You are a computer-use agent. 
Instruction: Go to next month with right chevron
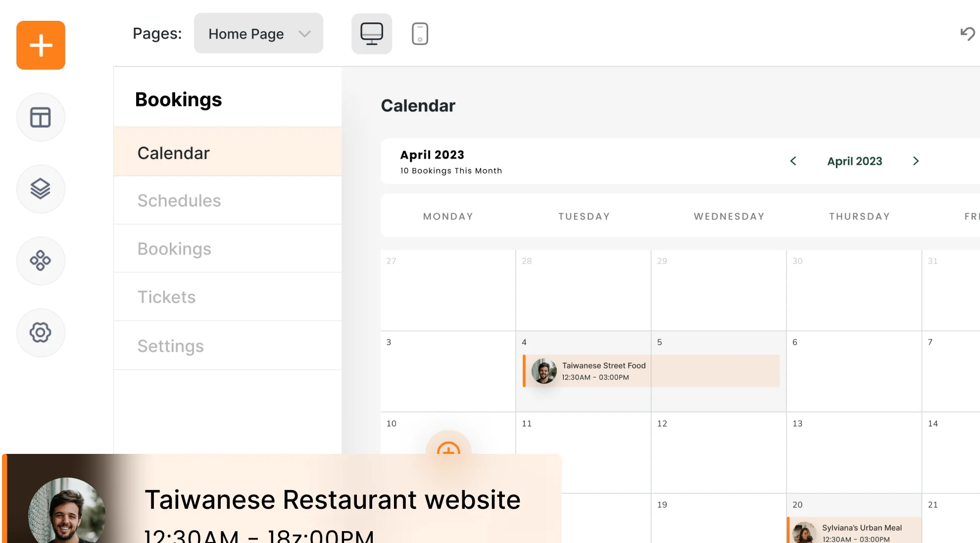click(916, 161)
